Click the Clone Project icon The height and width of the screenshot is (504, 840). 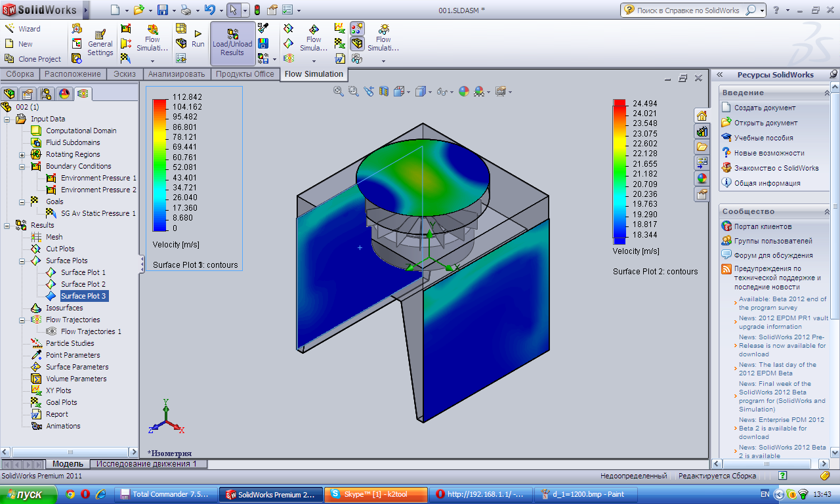click(33, 59)
